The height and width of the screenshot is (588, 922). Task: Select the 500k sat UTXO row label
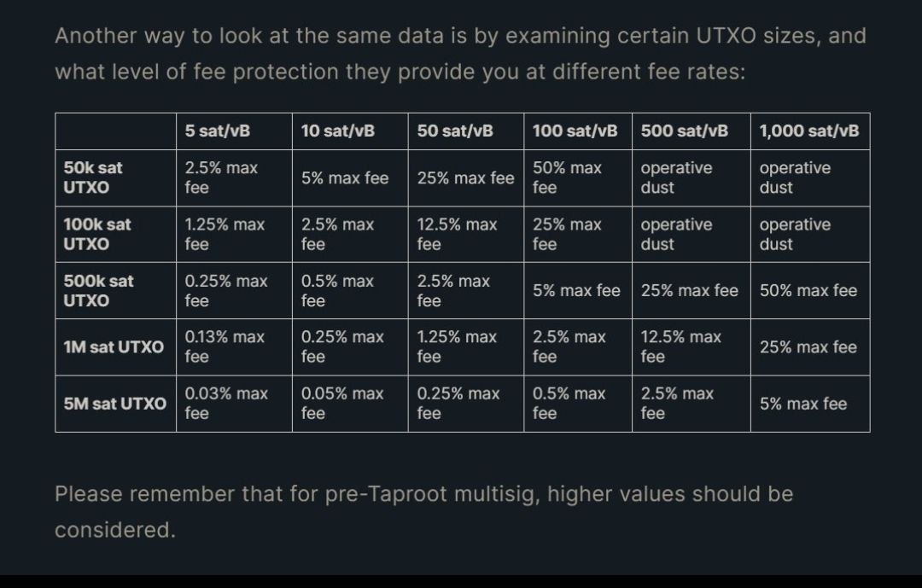pyautogui.click(x=116, y=290)
